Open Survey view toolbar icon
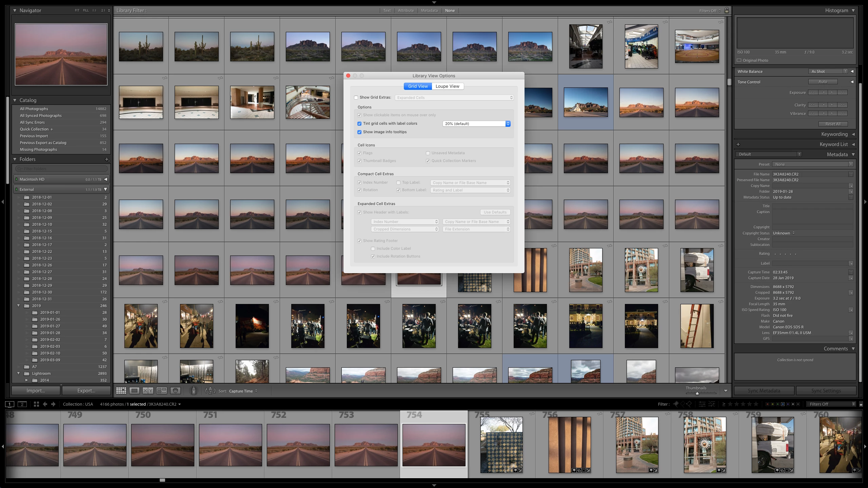 point(162,391)
